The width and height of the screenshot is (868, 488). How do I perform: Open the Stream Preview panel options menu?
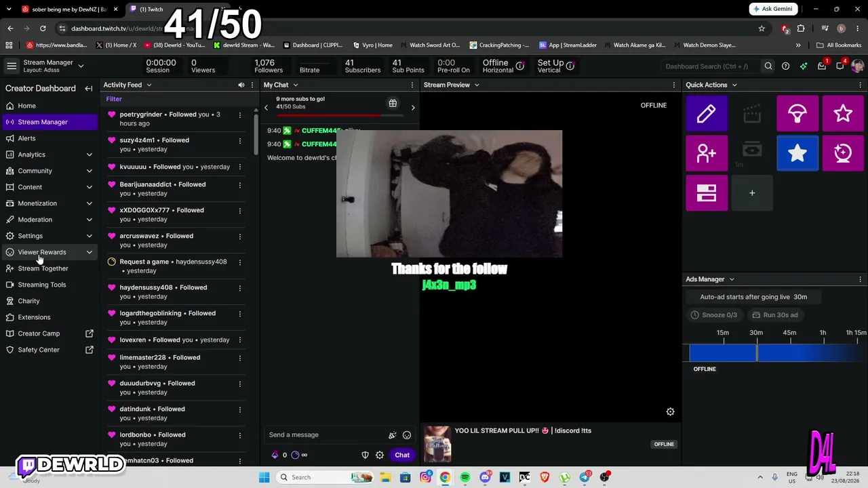(673, 85)
